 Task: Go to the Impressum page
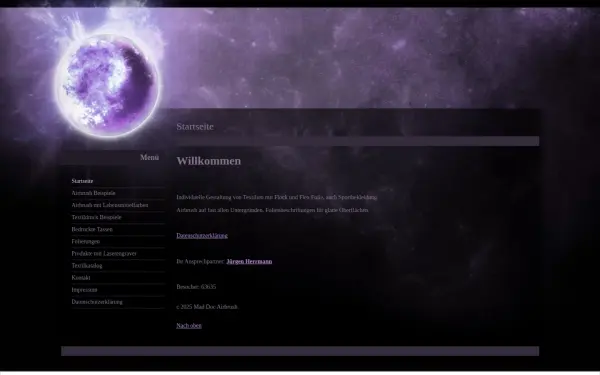pos(85,290)
